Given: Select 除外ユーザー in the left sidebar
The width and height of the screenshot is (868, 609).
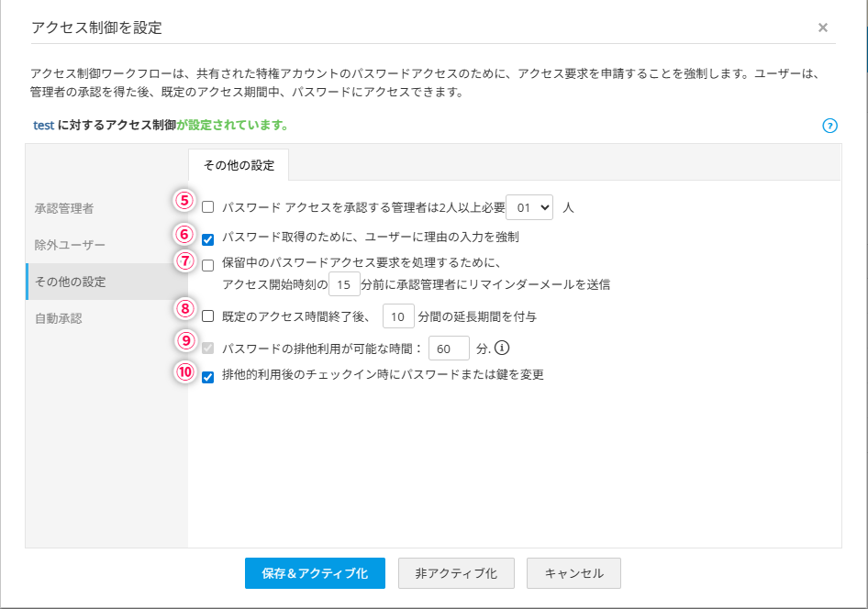Looking at the screenshot, I should [70, 245].
